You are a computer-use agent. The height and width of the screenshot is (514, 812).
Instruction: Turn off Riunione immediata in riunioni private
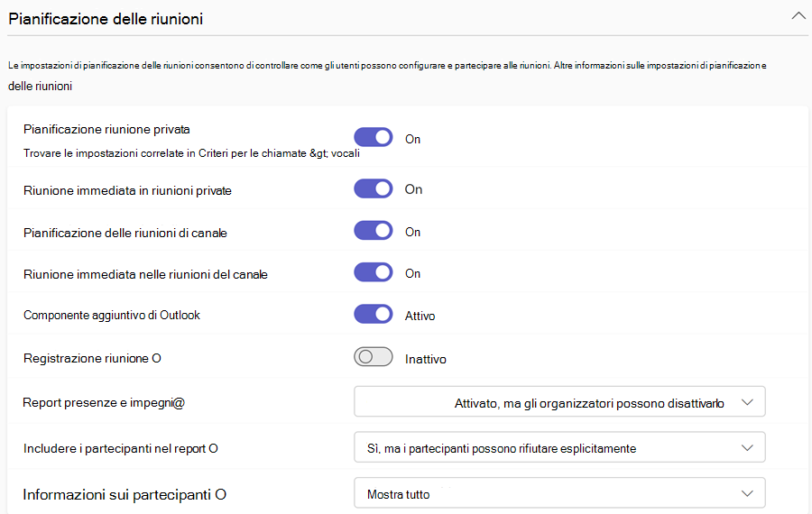[x=374, y=189]
